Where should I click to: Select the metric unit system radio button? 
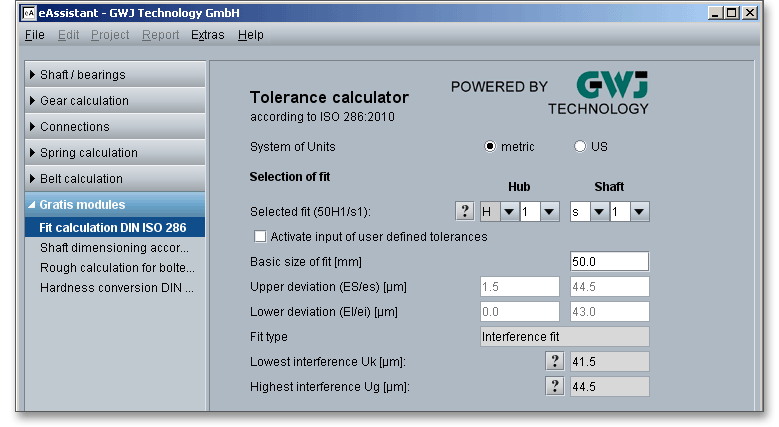coord(490,147)
